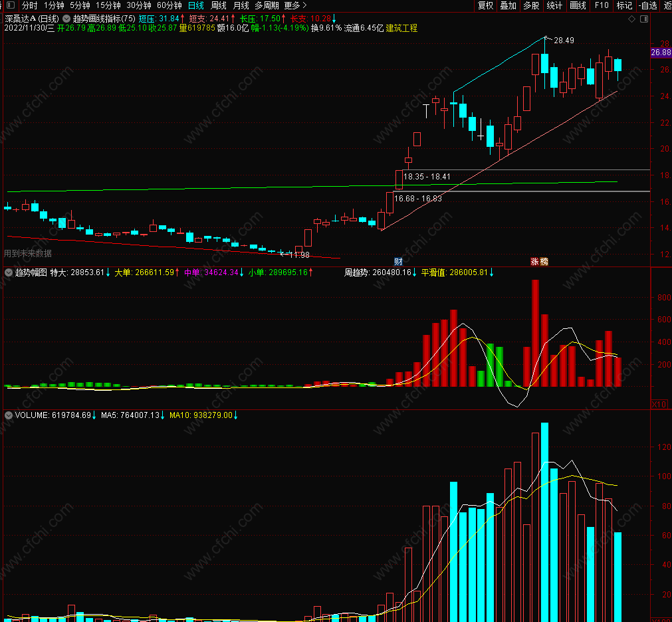Select the 日线 daily tab
Viewport: 672px width, 622px height.
point(196,5)
